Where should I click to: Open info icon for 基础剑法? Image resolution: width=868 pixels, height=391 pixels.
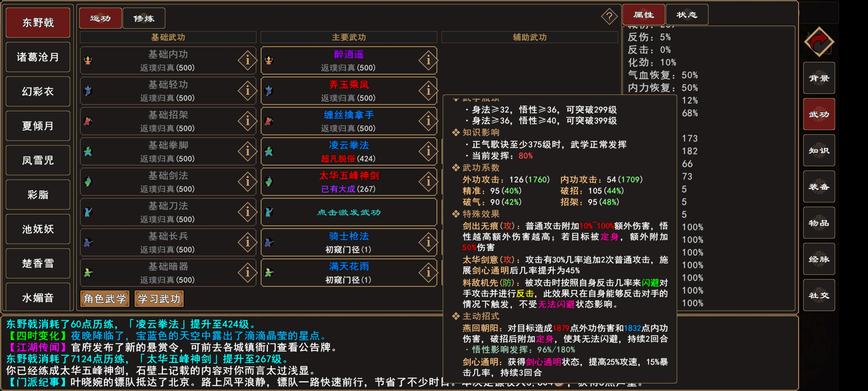pos(247,181)
